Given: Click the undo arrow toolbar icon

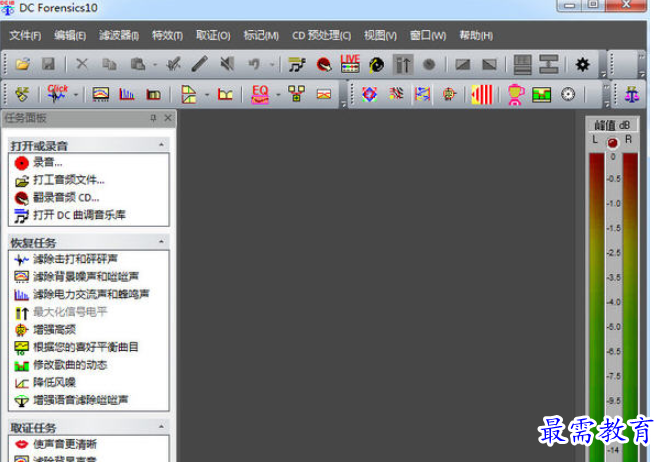Looking at the screenshot, I should (x=254, y=64).
